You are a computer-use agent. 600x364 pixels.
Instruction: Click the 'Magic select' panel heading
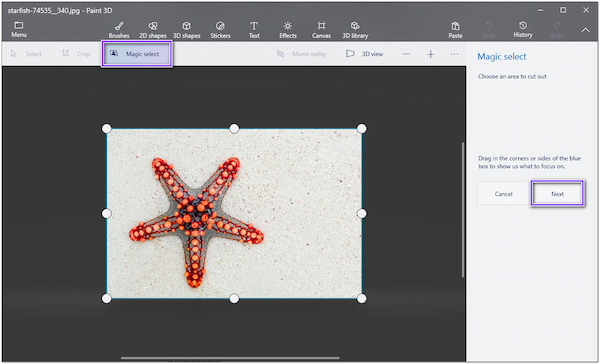[502, 57]
